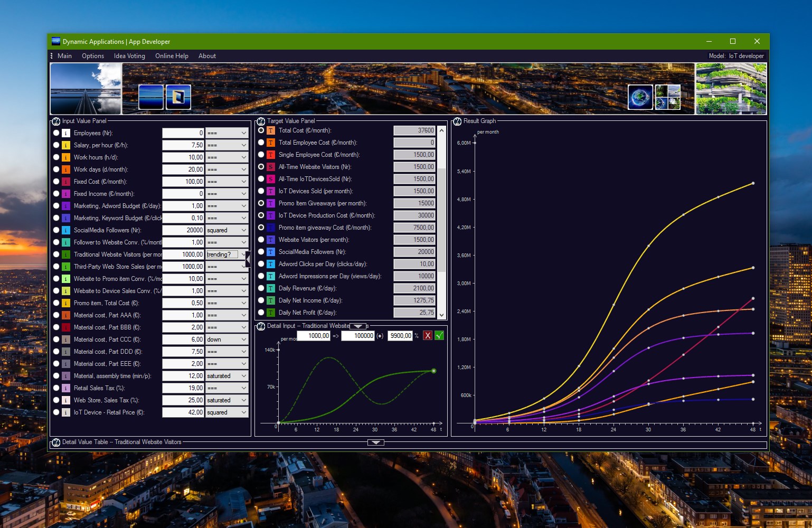Click the globe image button in the banner
Screen dimensions: 812x528
640,97
